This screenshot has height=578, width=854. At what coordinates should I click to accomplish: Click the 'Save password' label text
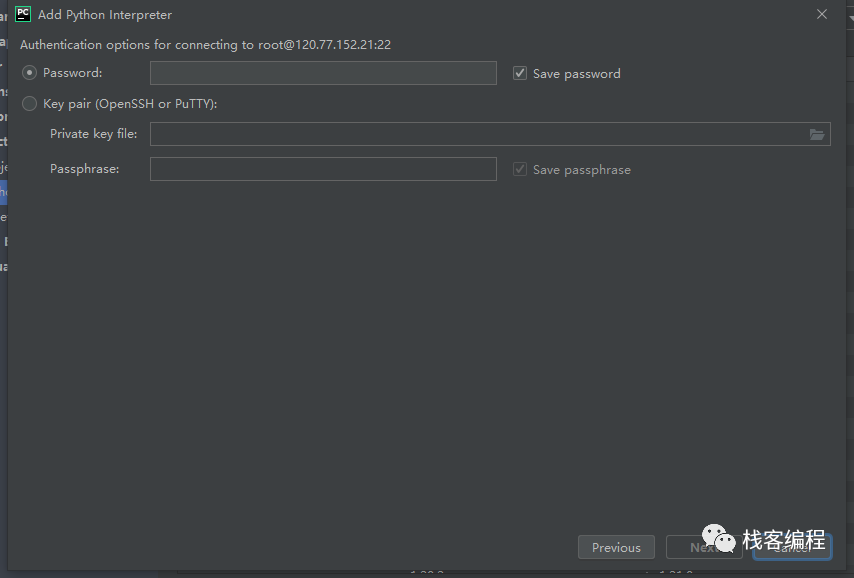click(x=576, y=74)
